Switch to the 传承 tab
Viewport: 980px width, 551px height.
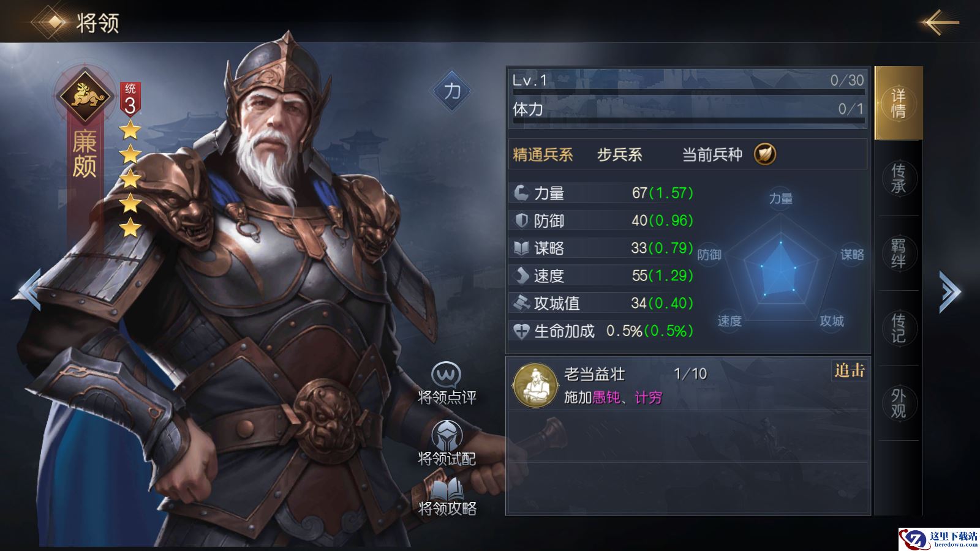[x=898, y=178]
